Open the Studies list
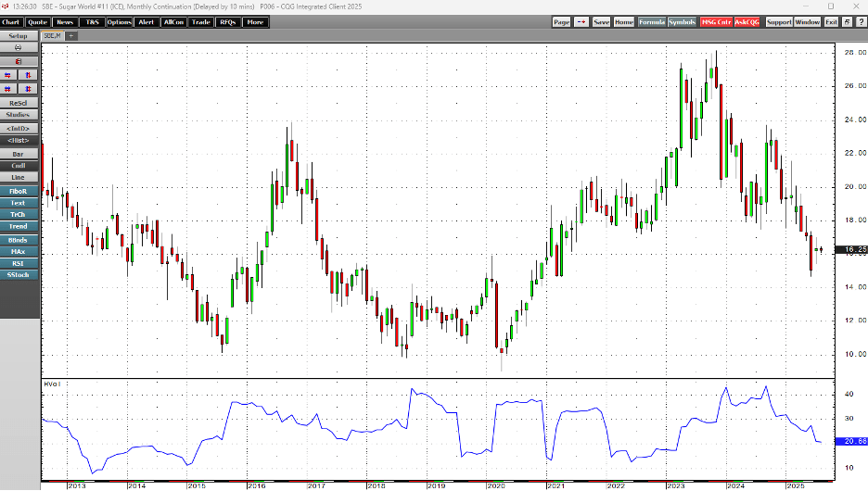 19,115
